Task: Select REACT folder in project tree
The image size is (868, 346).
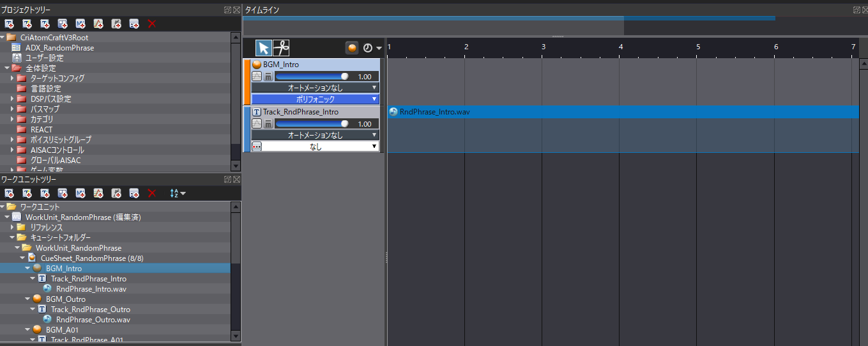Action: pos(42,129)
